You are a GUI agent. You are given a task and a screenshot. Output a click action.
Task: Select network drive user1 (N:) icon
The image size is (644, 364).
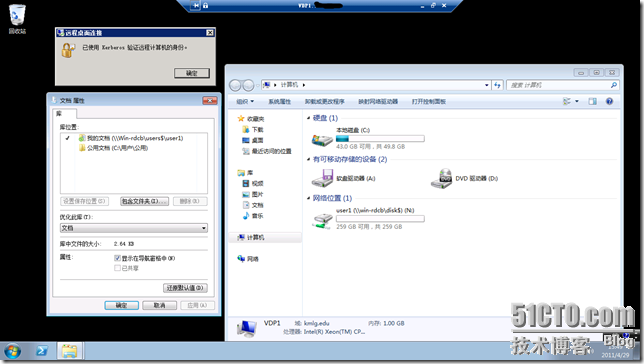click(322, 220)
